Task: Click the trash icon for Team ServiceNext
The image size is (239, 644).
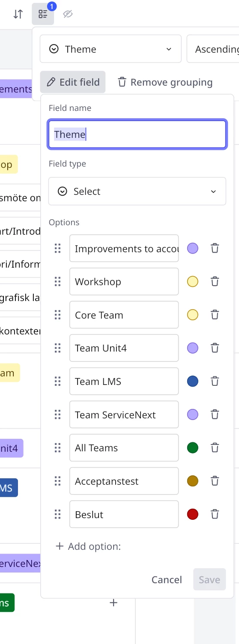Action: [215, 414]
